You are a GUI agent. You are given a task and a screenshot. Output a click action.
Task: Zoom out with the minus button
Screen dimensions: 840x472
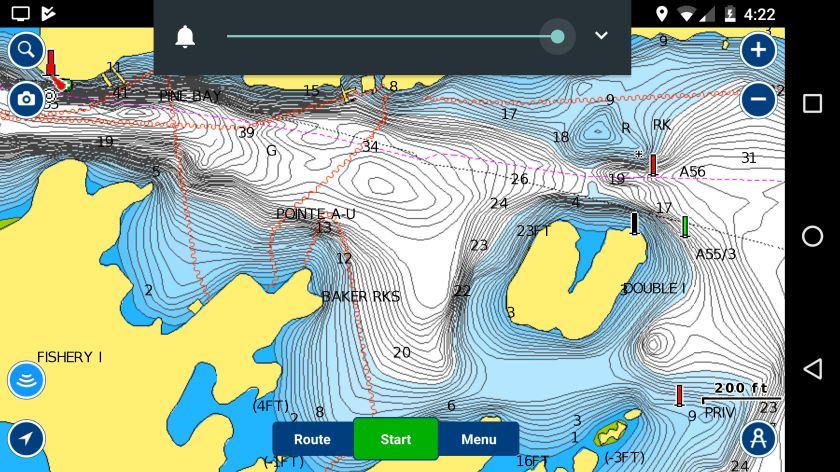pos(758,99)
